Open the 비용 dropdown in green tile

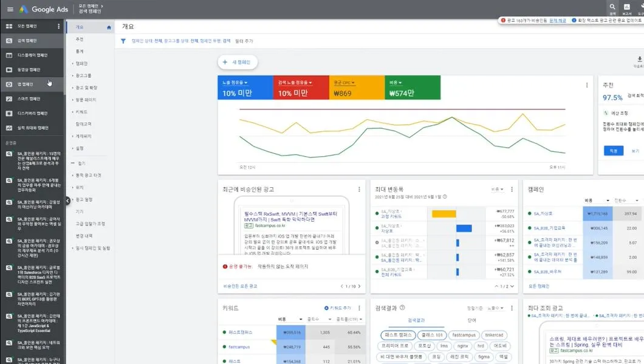[x=396, y=83]
